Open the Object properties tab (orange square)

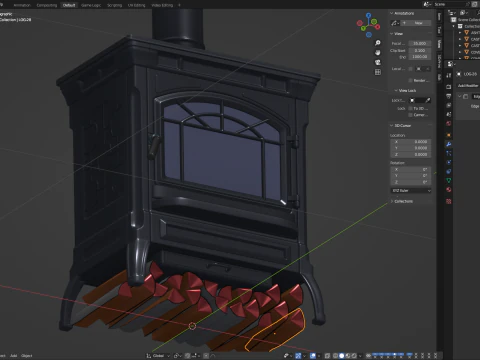point(449,135)
